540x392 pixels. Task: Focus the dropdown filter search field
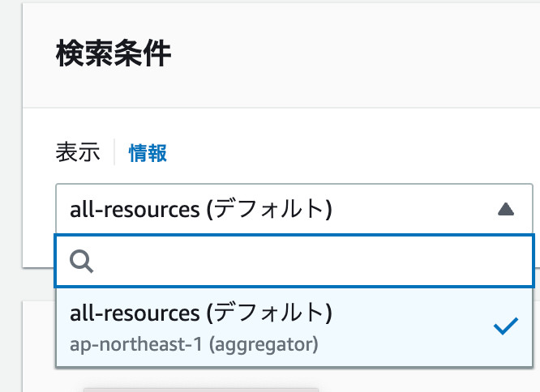coord(294,261)
